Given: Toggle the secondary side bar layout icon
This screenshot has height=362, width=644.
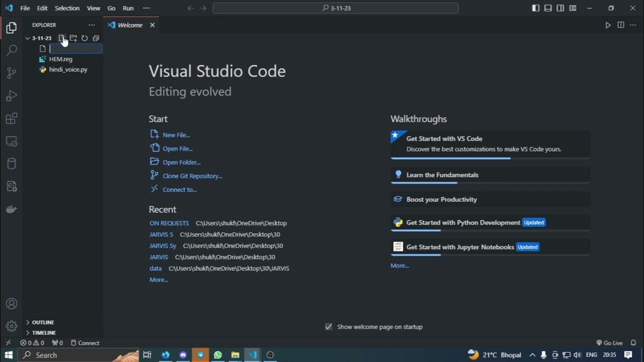Looking at the screenshot, I should click(x=560, y=8).
